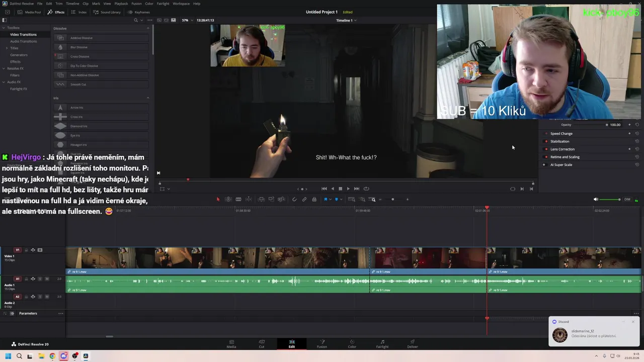Mute the Audio 1 track
644x362 pixels.
tap(47, 279)
